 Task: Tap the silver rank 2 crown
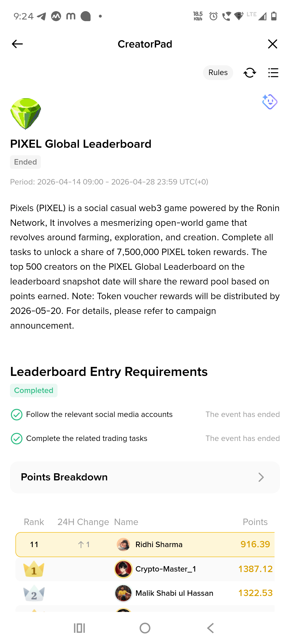(34, 593)
